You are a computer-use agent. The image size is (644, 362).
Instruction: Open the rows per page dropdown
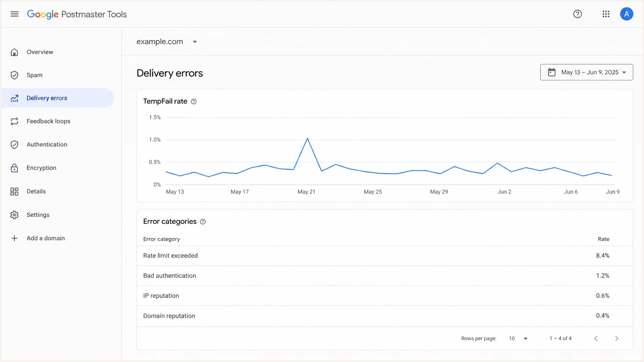(x=518, y=339)
